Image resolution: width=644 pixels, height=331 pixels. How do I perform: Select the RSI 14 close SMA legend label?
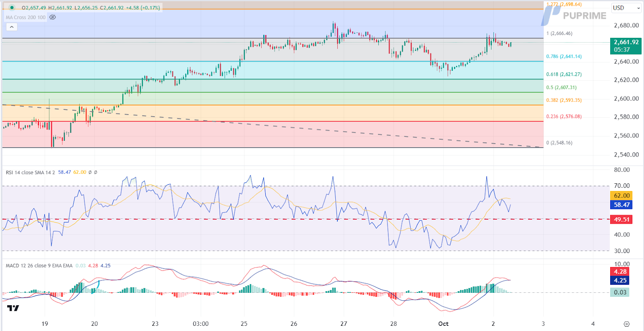click(x=31, y=172)
